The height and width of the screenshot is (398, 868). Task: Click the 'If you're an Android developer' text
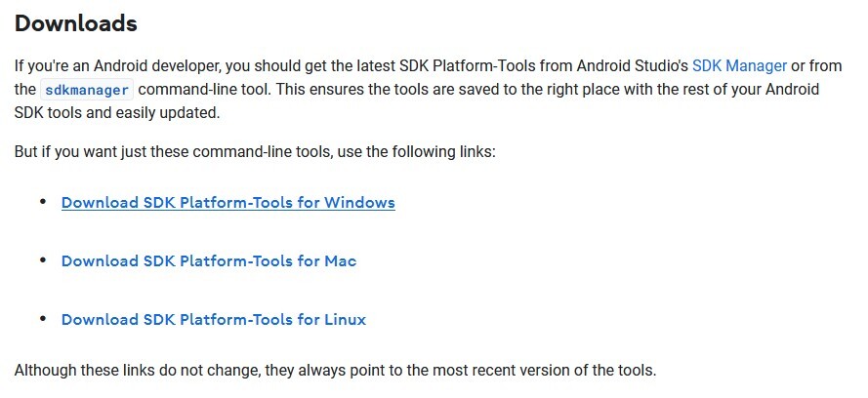click(x=118, y=65)
